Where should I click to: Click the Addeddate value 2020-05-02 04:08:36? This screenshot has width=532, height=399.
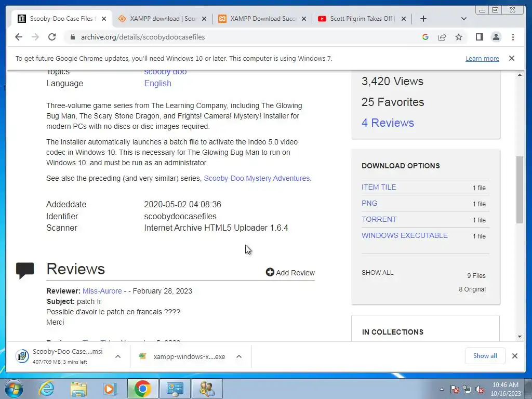182,205
